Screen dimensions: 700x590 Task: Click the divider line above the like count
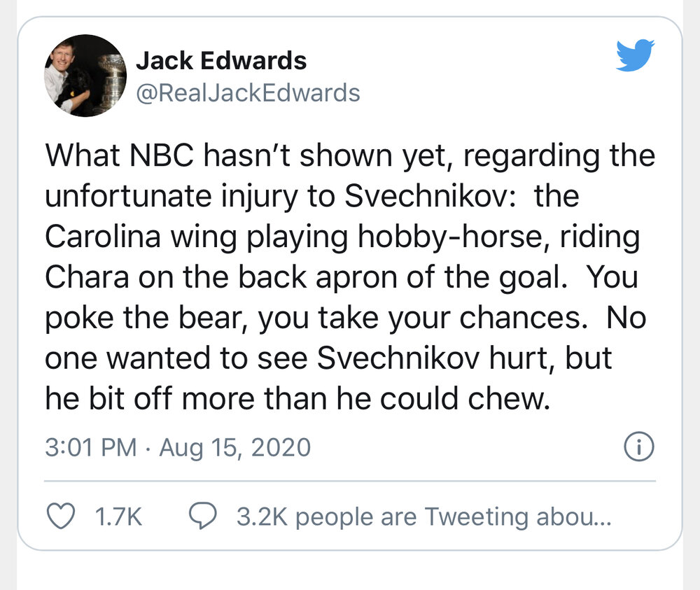(x=350, y=481)
